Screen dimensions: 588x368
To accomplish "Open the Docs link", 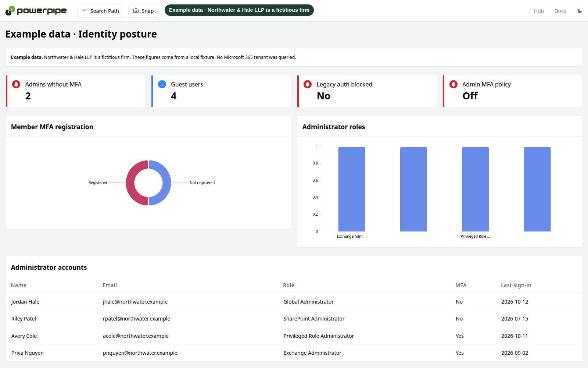I will [560, 11].
